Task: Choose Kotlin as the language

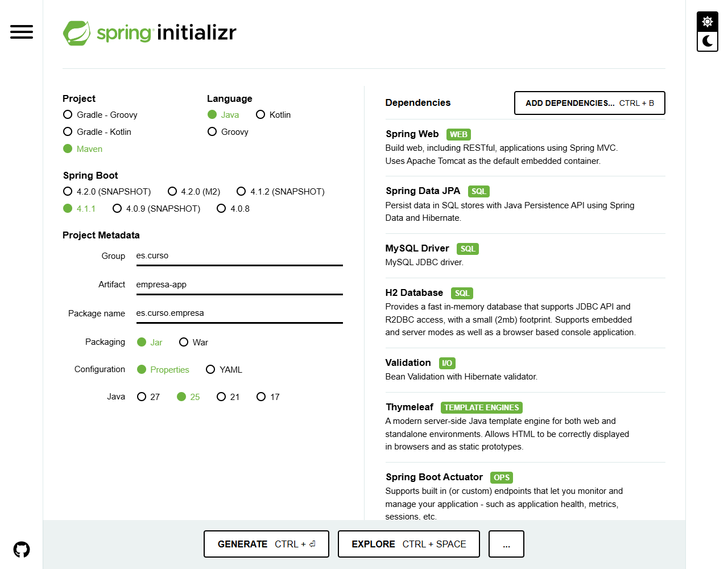Action: pyautogui.click(x=274, y=115)
